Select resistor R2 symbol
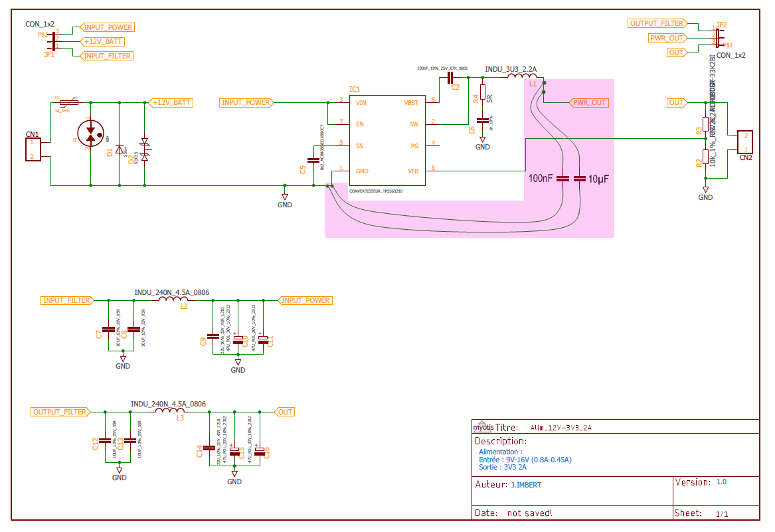This screenshot has width=775, height=532. click(x=706, y=157)
